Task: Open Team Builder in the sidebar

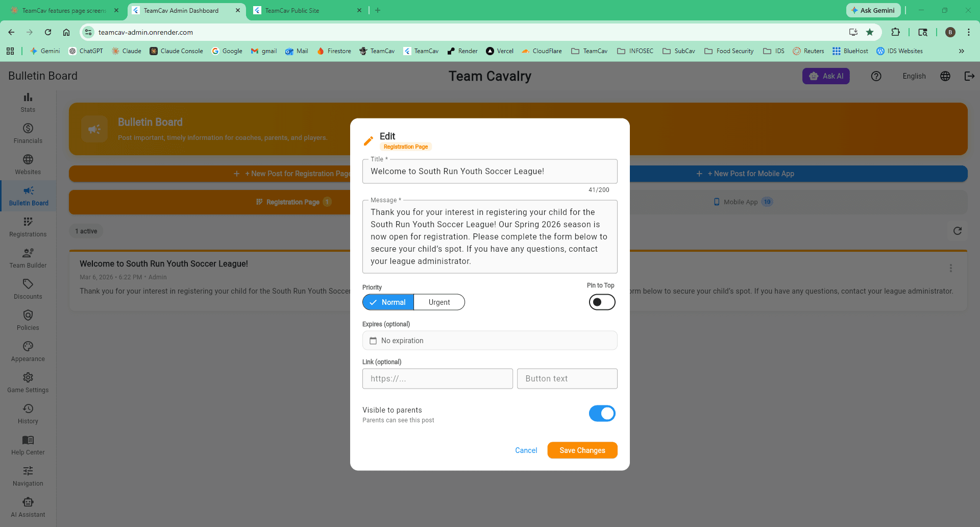Action: [28, 258]
